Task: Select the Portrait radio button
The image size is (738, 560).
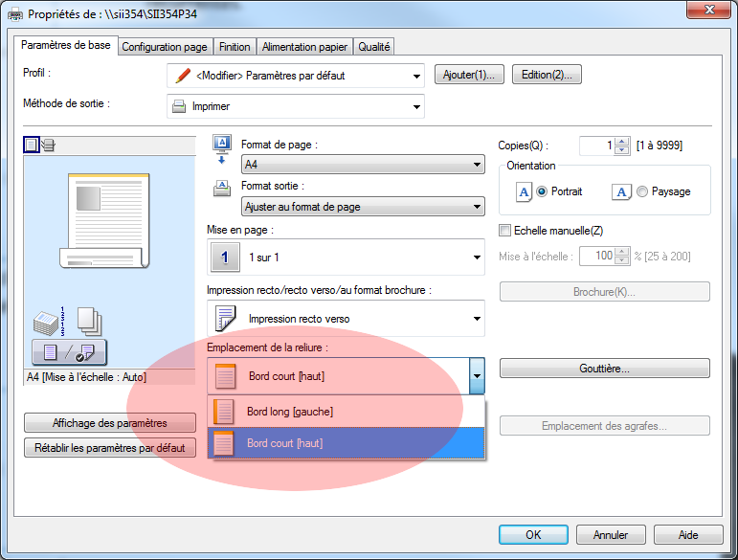Action: point(543,191)
